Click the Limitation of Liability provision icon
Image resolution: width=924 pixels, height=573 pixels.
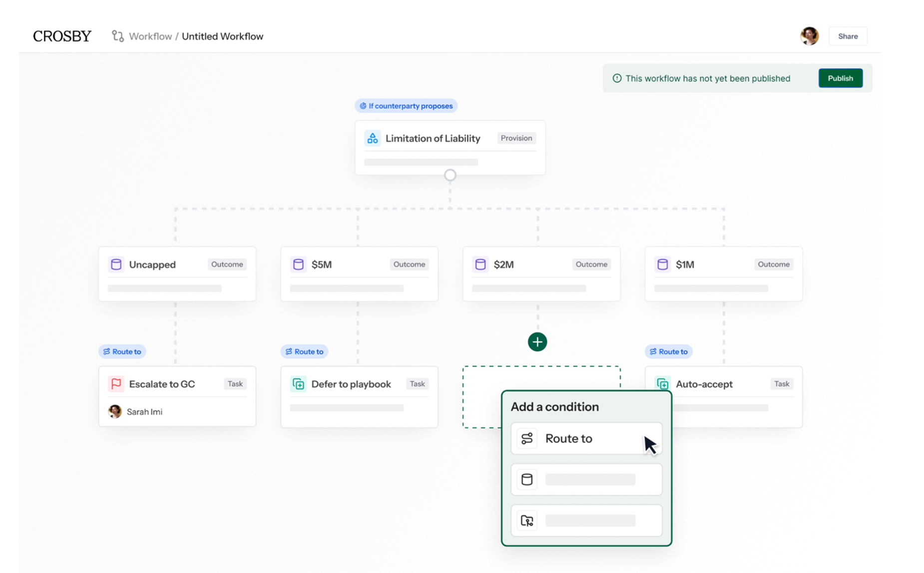(373, 138)
